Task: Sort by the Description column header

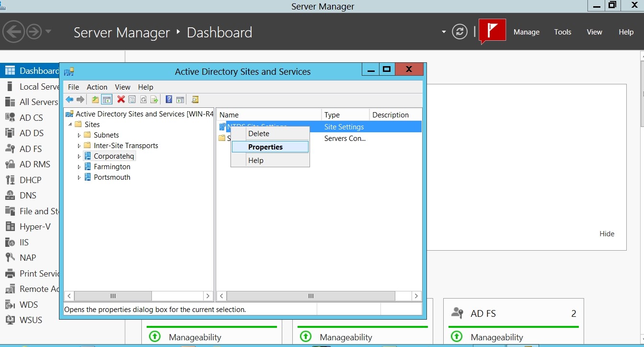Action: 395,115
